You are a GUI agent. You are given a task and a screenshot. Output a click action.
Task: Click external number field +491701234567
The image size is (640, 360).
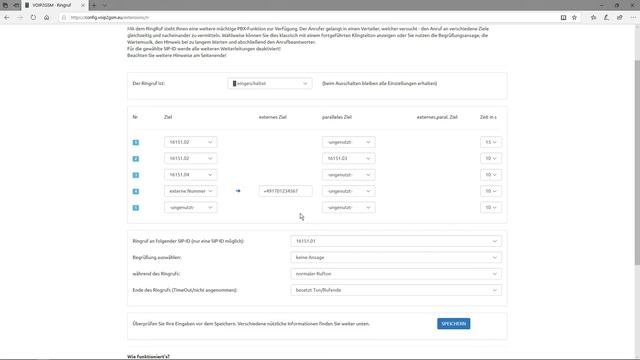(x=285, y=191)
